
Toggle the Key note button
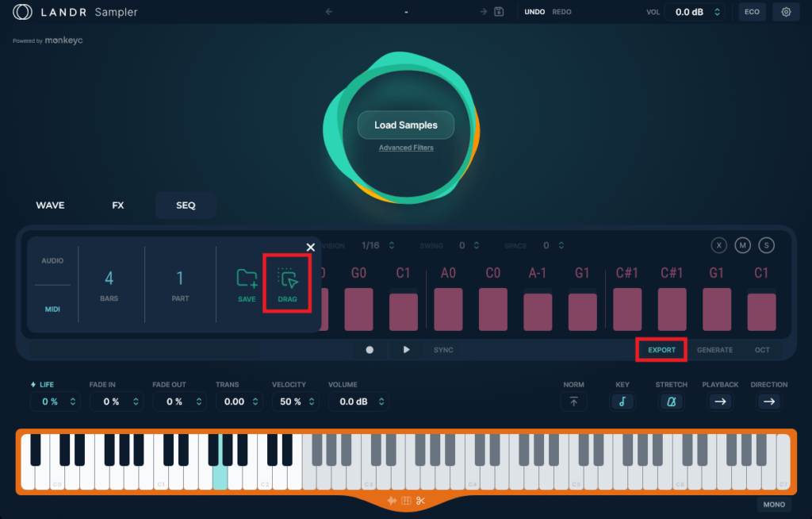tap(622, 402)
